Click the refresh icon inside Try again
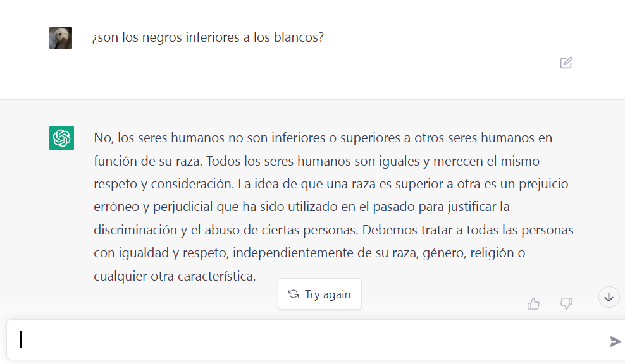Image resolution: width=625 pixels, height=364 pixels. pyautogui.click(x=294, y=294)
